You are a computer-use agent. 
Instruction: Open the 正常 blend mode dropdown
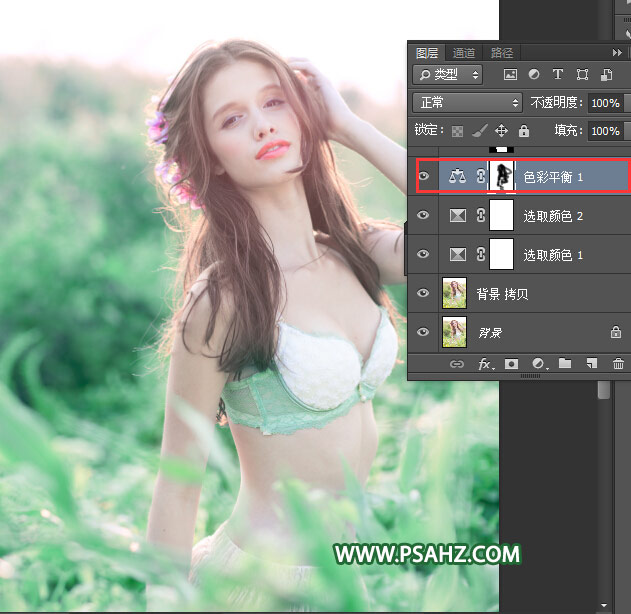pos(468,103)
